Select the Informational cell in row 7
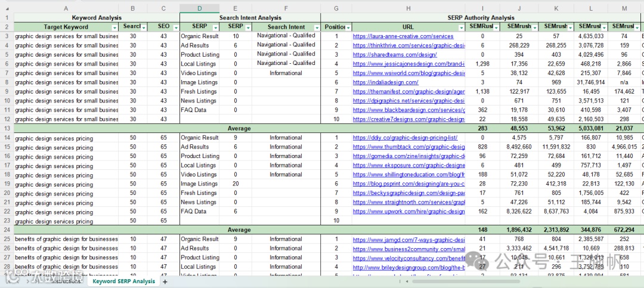The width and height of the screenshot is (644, 288). [x=286, y=73]
